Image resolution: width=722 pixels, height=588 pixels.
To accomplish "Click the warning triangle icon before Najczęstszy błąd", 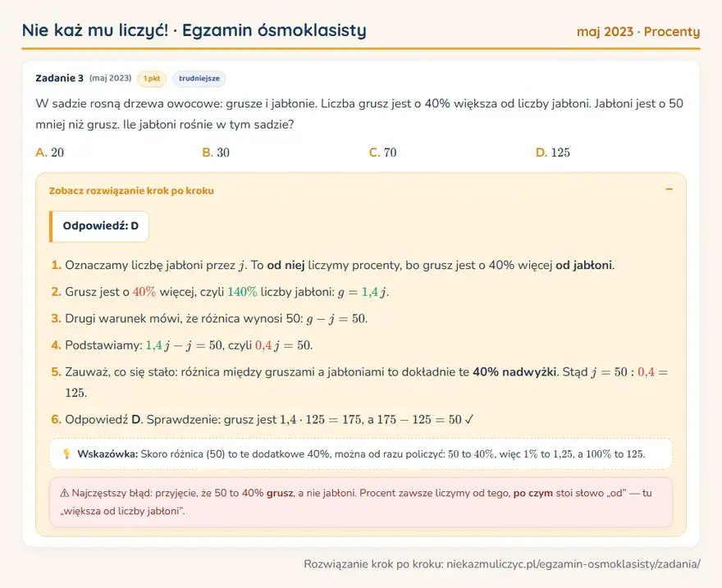I will [65, 493].
